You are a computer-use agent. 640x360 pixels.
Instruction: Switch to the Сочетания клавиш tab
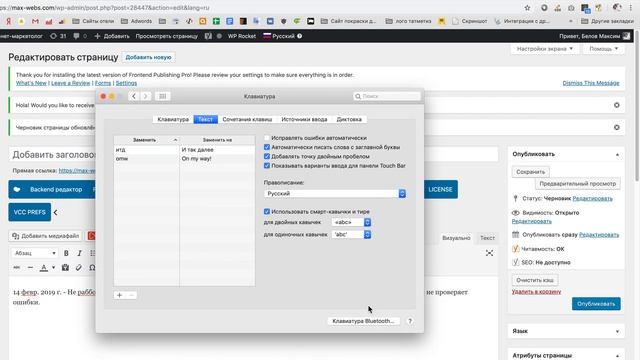pos(247,119)
